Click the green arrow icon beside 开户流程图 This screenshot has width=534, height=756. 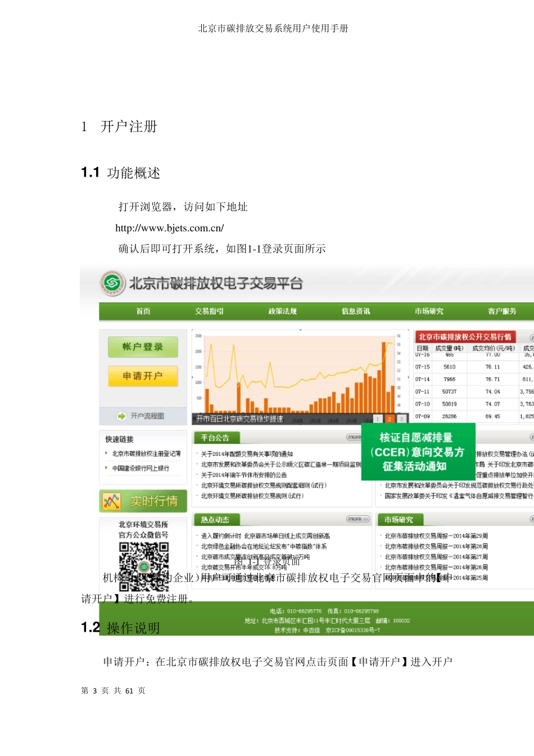(x=121, y=416)
